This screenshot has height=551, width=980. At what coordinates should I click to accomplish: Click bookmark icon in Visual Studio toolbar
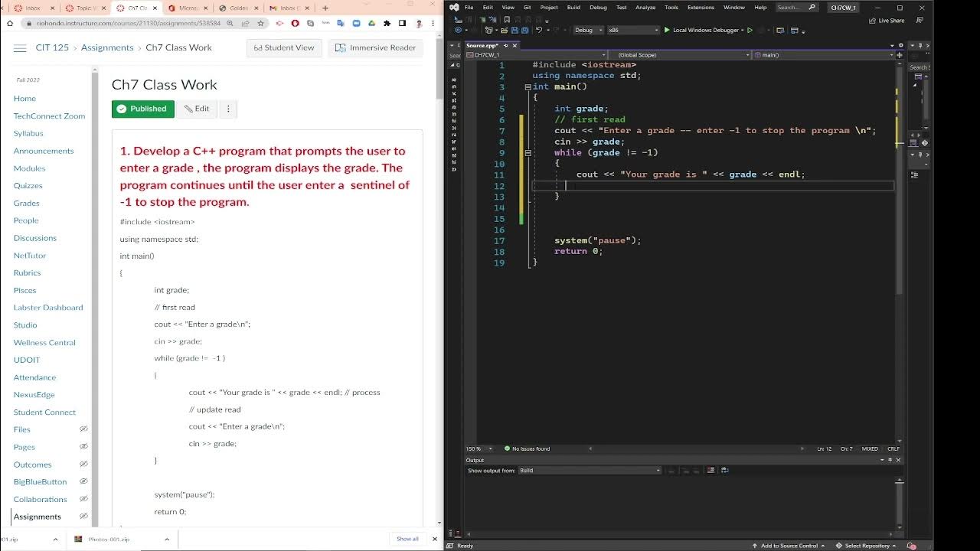pos(507,19)
